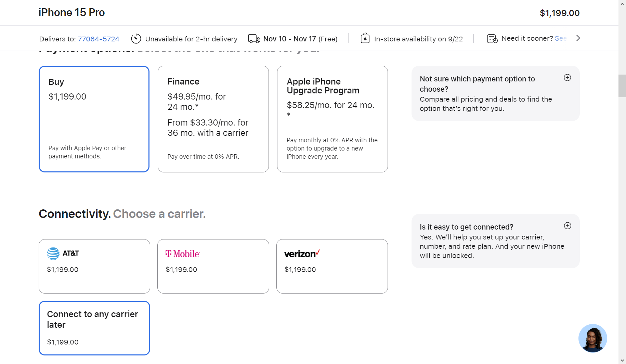626x364 pixels.
Task: Click In-store availability on 9/22 text
Action: pos(418,39)
